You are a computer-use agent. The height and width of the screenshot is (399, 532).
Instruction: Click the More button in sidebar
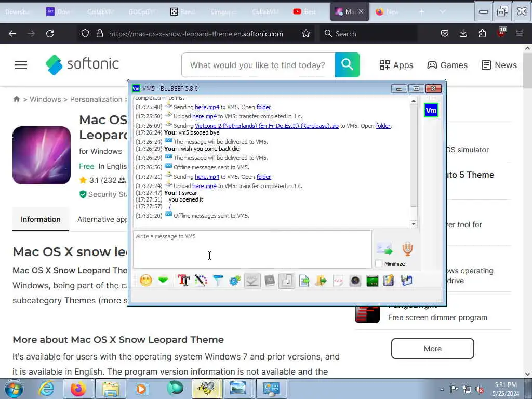(433, 349)
